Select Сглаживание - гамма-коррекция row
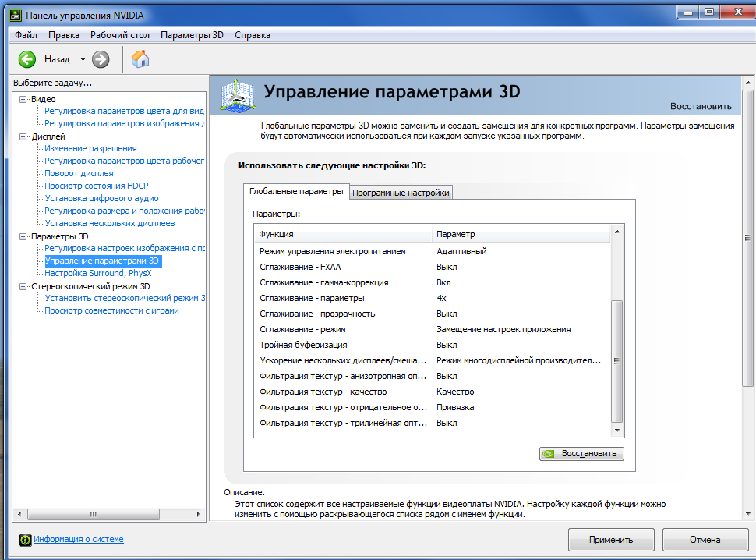Viewport: 756px width, 560px height. click(x=433, y=282)
